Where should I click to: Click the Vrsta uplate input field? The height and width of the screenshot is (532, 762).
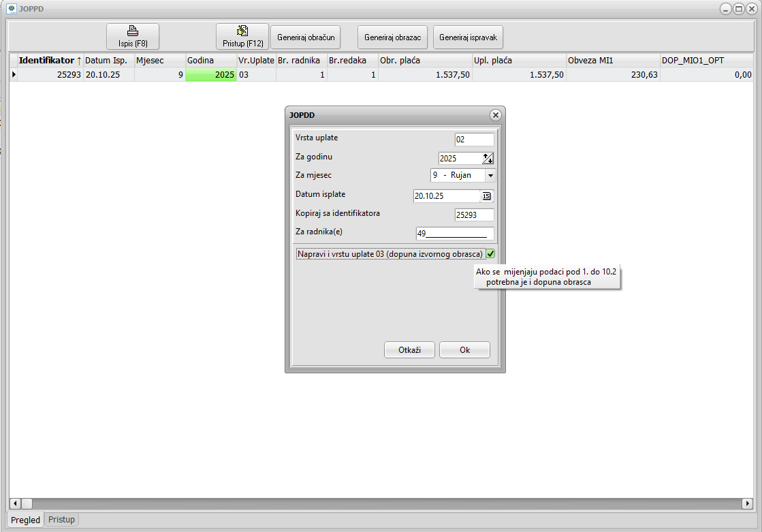click(474, 140)
